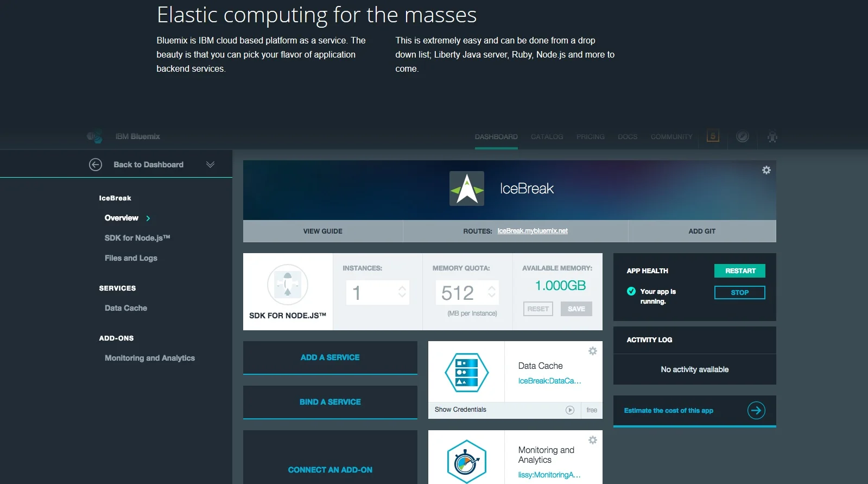The width and height of the screenshot is (868, 484).
Task: Open the Data Cache card gear icon
Action: [593, 351]
